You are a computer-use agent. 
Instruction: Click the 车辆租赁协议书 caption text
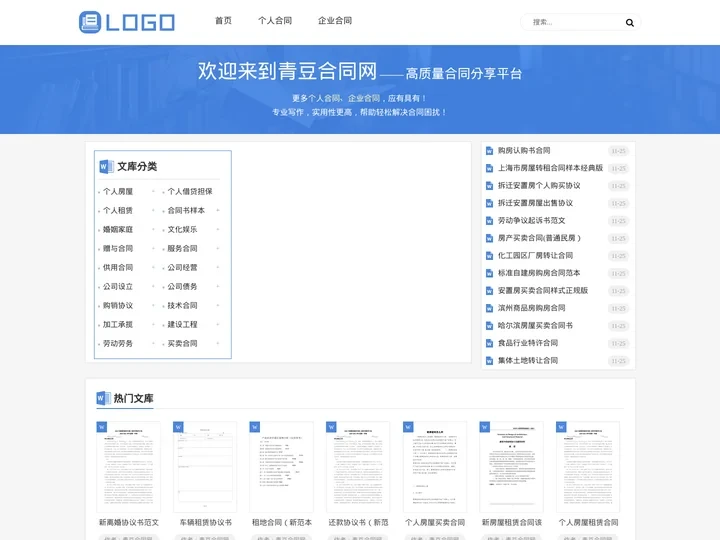click(205, 523)
